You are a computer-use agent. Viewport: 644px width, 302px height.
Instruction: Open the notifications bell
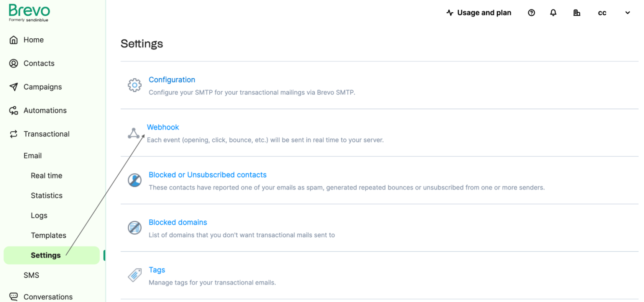pyautogui.click(x=553, y=13)
